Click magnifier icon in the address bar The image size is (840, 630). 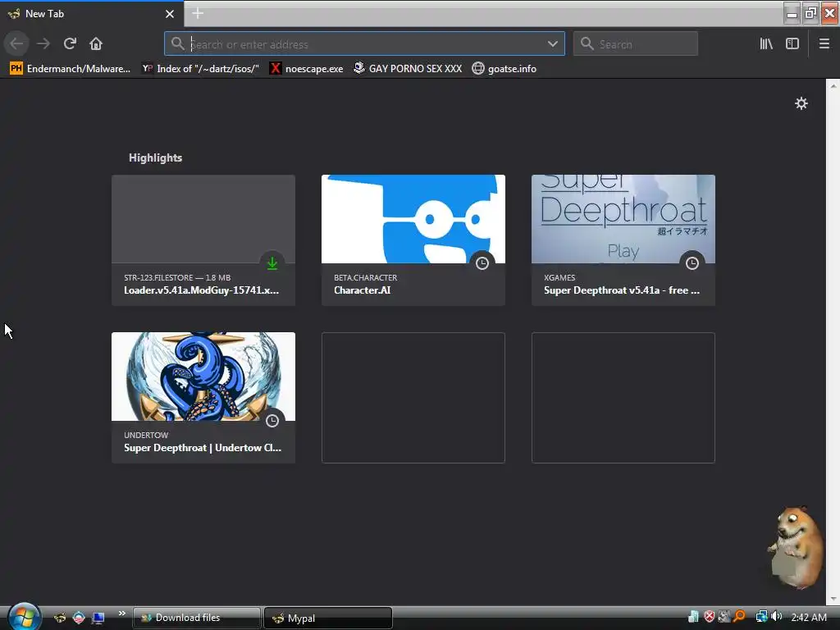click(x=177, y=43)
